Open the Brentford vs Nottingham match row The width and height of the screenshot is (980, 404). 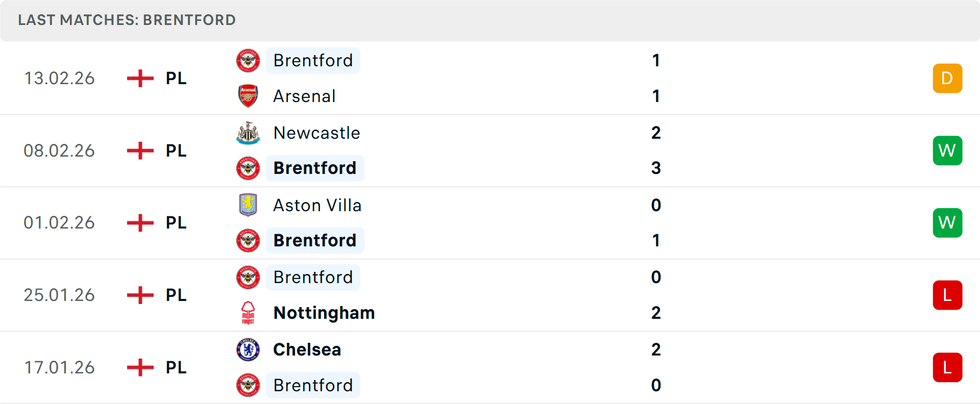coord(490,295)
